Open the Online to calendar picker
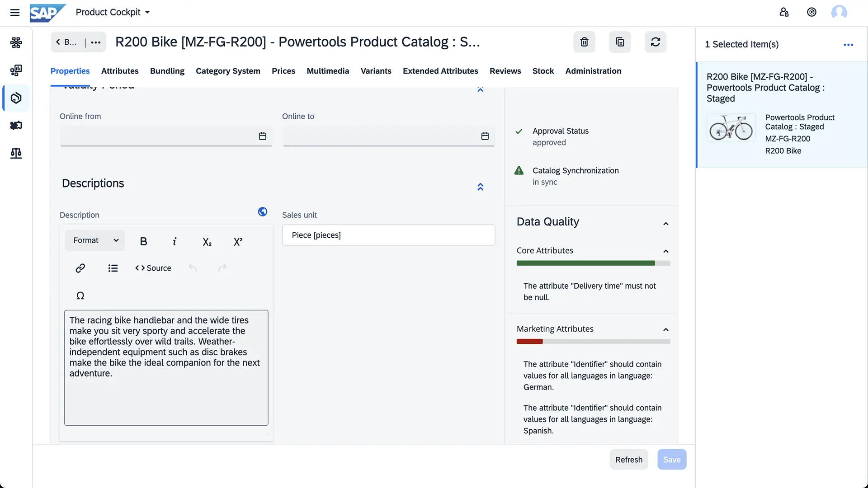868x488 pixels. tap(485, 136)
